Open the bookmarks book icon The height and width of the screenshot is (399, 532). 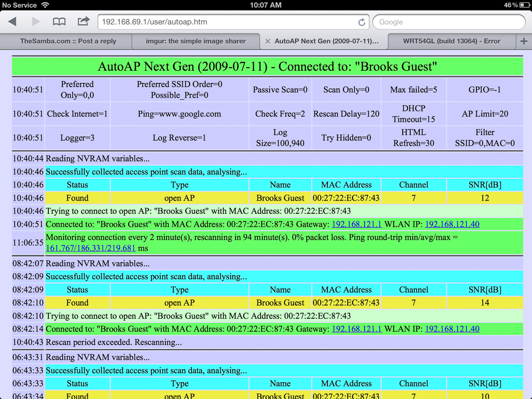click(59, 22)
